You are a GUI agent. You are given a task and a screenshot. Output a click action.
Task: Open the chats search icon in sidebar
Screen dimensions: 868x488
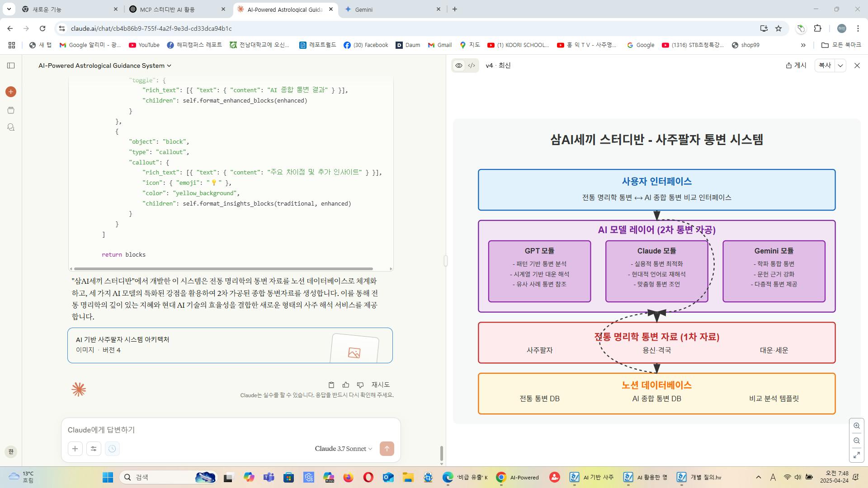click(11, 127)
